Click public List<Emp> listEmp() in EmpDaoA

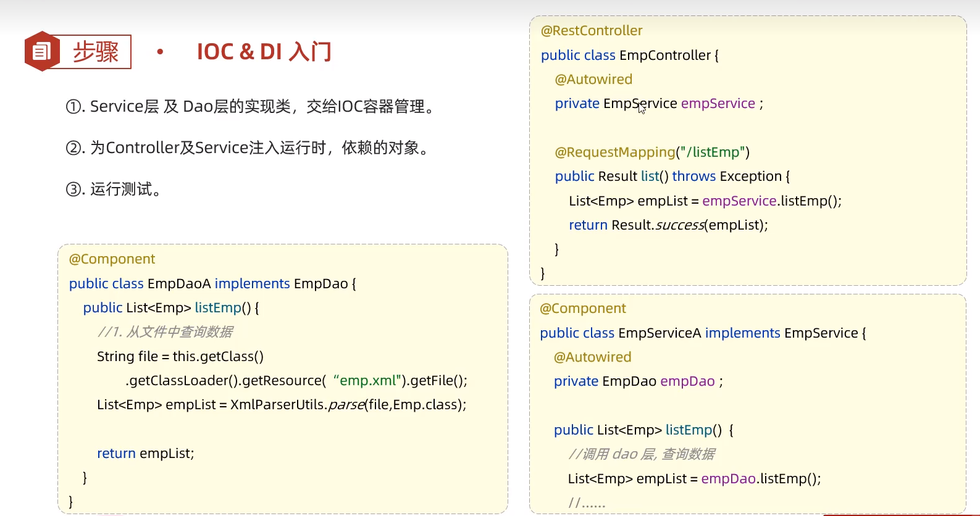click(171, 308)
